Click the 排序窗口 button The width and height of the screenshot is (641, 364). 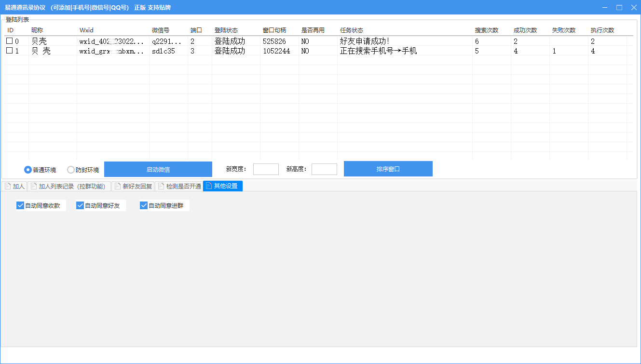388,169
